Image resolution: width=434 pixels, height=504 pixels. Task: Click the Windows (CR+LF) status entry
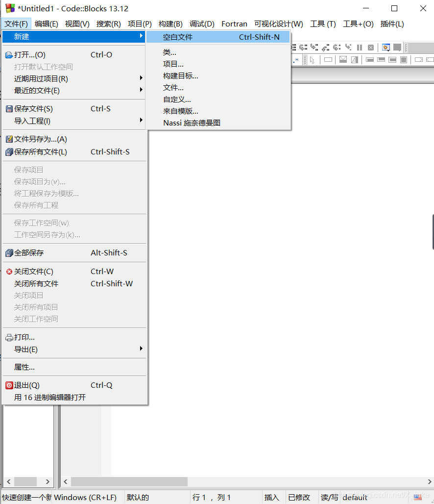point(85,497)
